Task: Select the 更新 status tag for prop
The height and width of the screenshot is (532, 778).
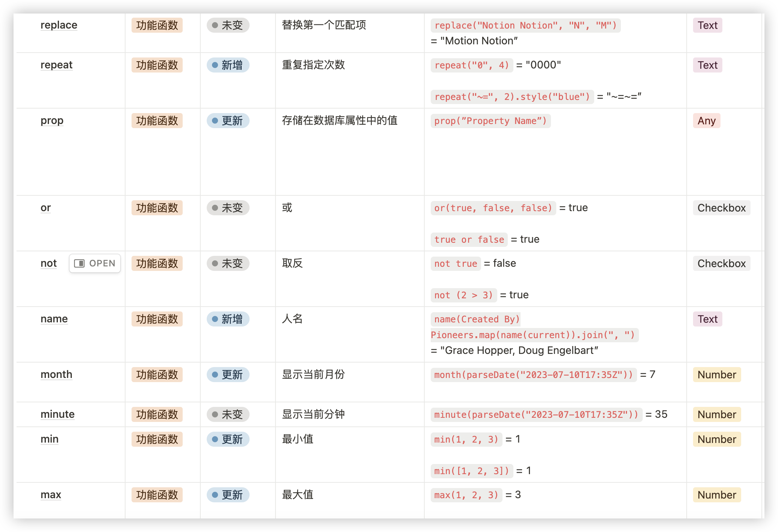Action: 228,121
